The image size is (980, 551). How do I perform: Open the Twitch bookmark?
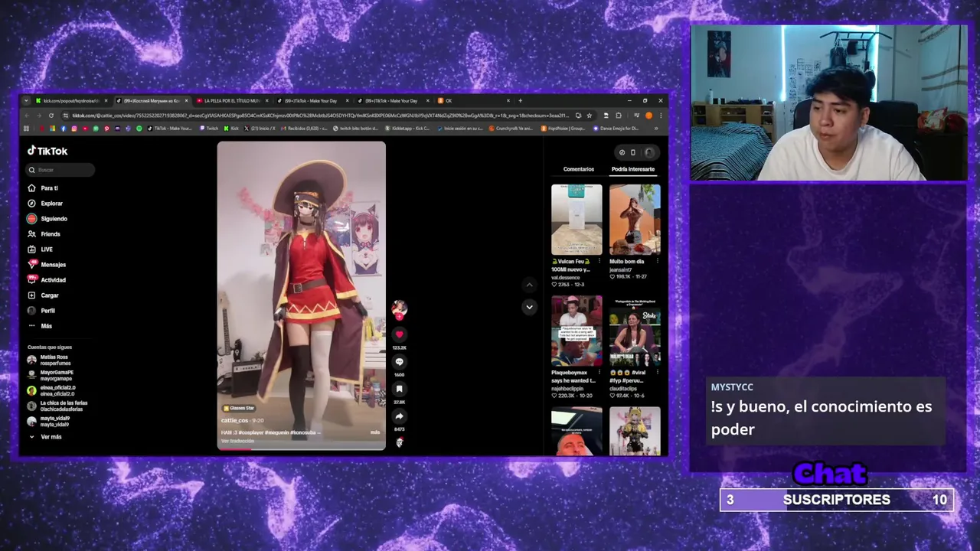point(208,129)
